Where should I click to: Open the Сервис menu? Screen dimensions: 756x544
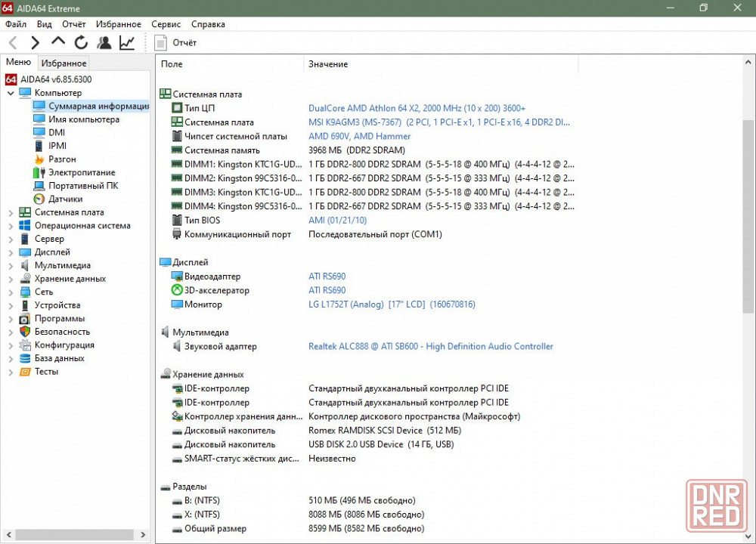click(166, 24)
